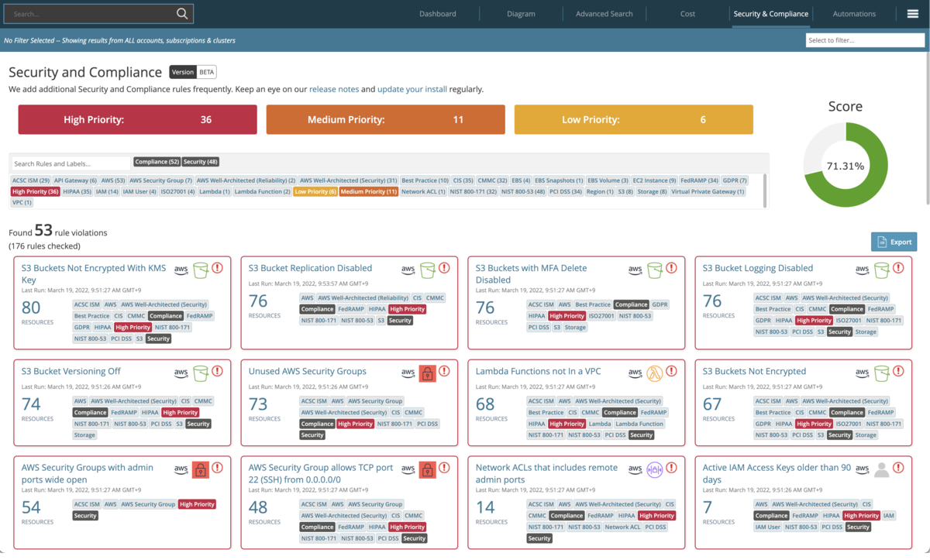Open the hamburger menu icon

pyautogui.click(x=912, y=14)
